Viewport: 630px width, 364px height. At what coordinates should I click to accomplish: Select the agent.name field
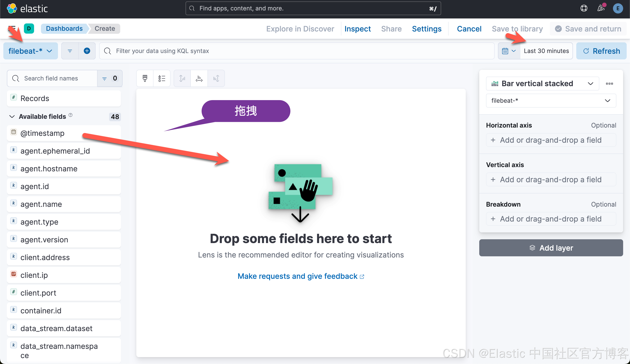64,204
